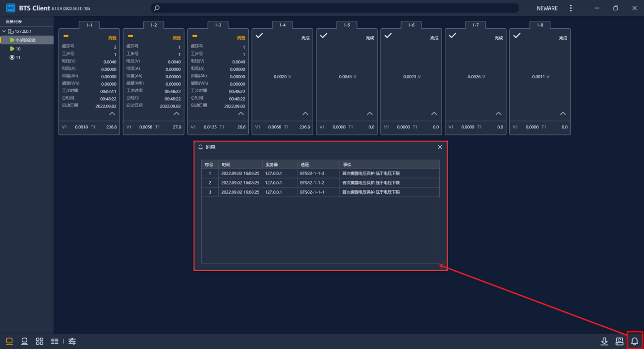Close the 消息 message dialog
Screen dimensions: 644x349
pos(440,147)
